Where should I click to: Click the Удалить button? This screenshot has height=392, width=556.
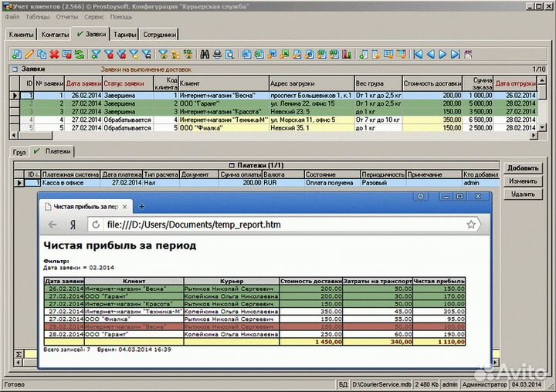pos(523,194)
